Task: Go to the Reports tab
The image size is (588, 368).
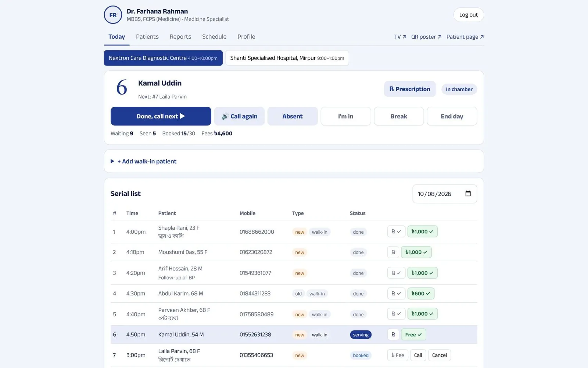Action: pyautogui.click(x=180, y=37)
